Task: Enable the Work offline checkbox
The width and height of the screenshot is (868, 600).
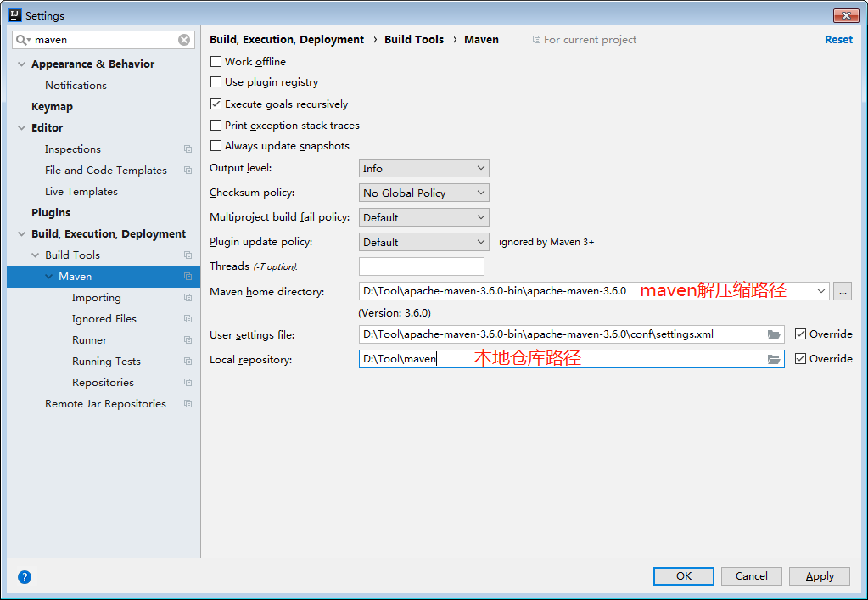Action: point(216,61)
